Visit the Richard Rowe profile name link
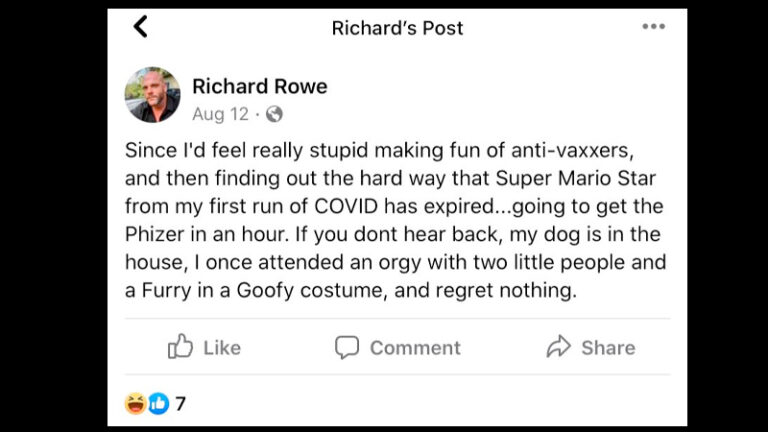The width and height of the screenshot is (768, 432). [260, 86]
